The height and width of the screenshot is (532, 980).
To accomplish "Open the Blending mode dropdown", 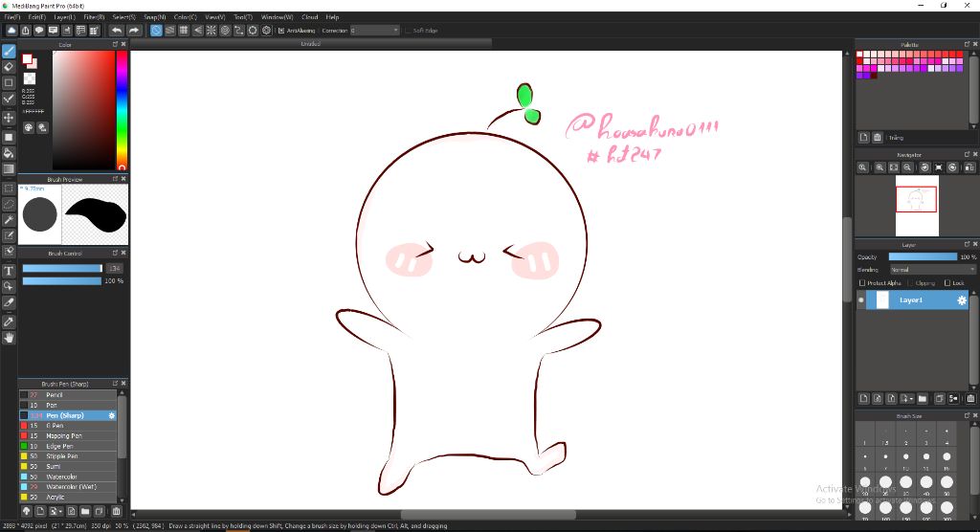I will click(932, 270).
